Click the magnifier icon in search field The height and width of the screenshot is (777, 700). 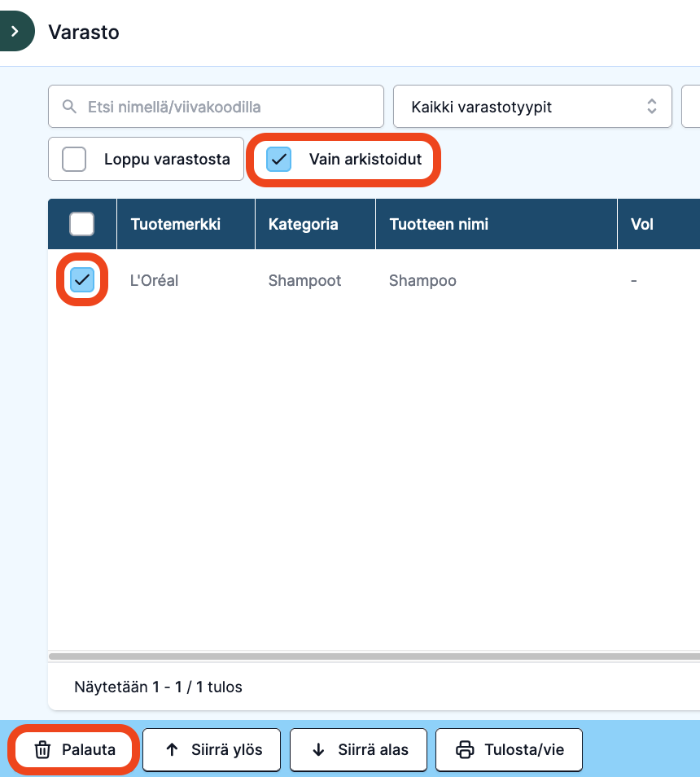[x=70, y=107]
